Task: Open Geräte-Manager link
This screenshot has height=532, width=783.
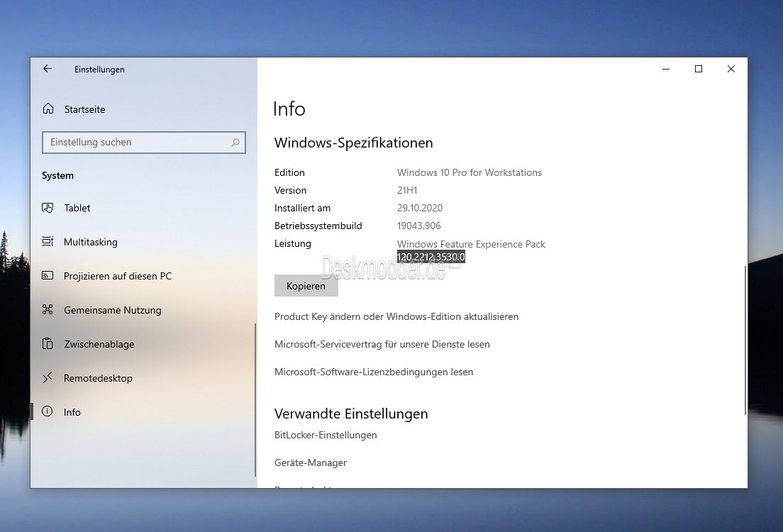Action: coord(311,463)
